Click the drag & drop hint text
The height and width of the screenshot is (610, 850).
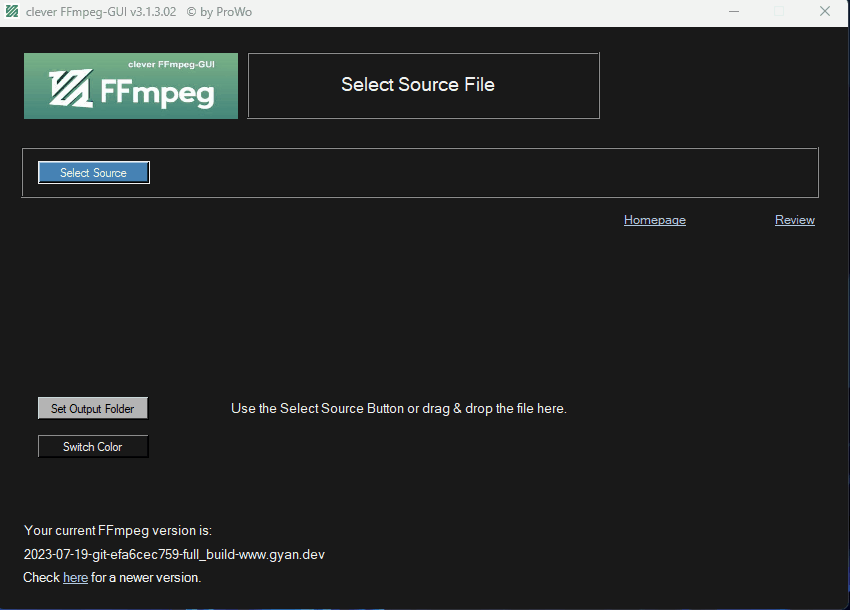click(398, 408)
